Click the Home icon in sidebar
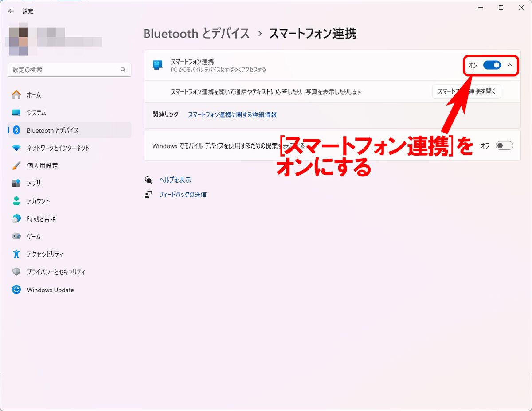This screenshot has width=532, height=411. coord(16,95)
